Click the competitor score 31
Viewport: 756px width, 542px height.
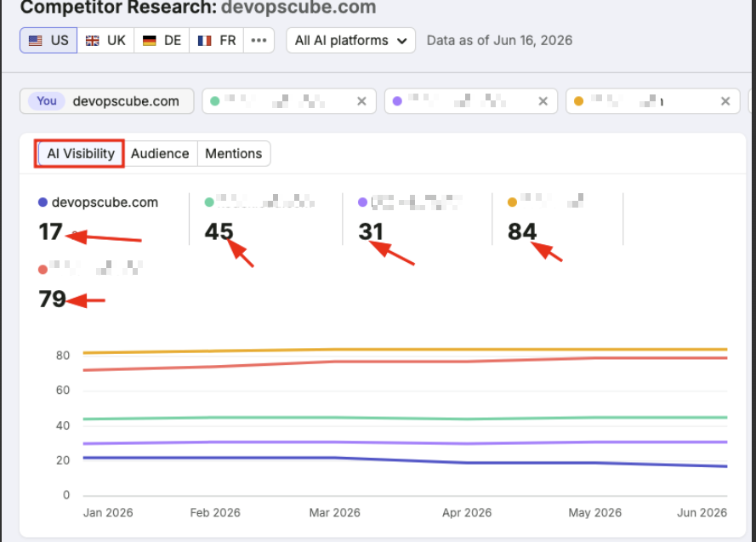coord(371,232)
